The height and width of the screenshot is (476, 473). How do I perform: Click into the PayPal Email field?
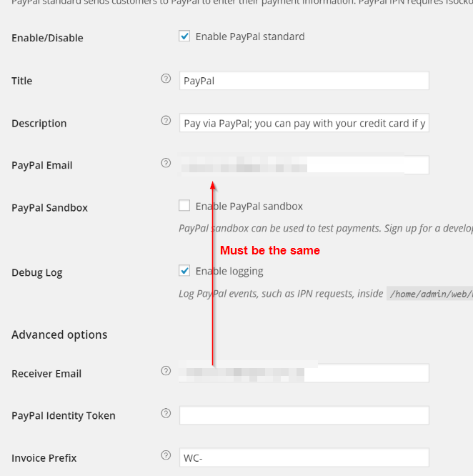point(304,165)
